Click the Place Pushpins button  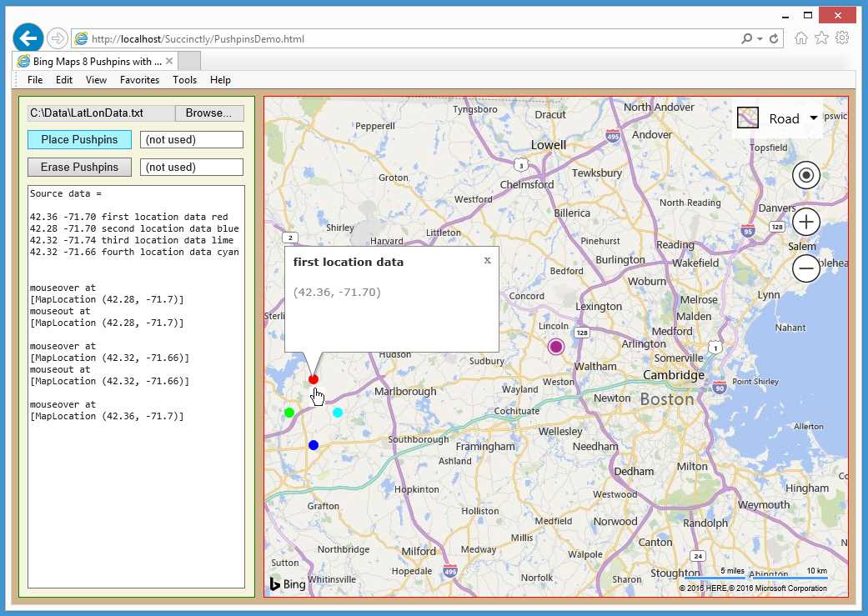pos(80,139)
